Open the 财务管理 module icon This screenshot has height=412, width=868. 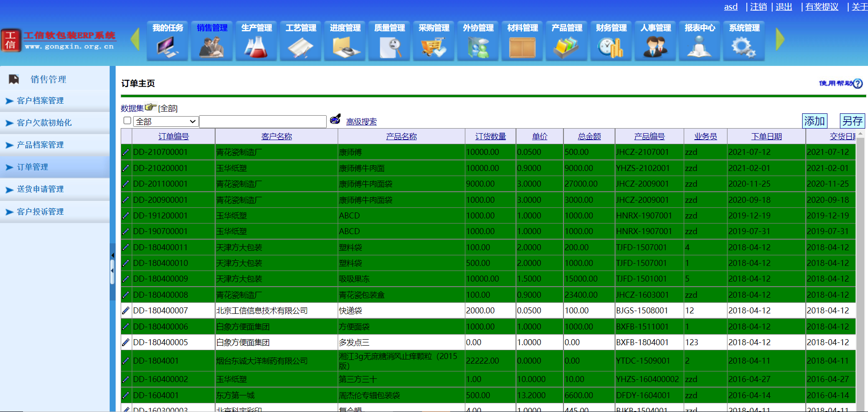coord(611,41)
